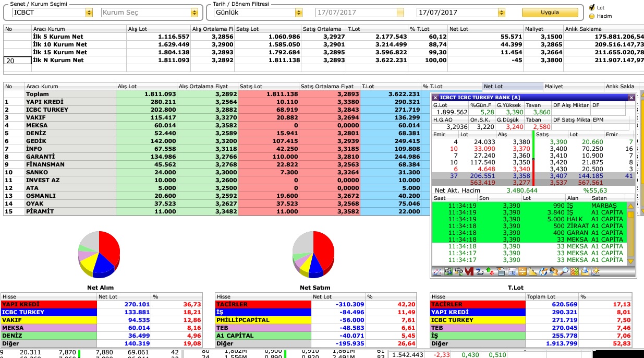Click the Tavan value 3,860

[x=542, y=112]
